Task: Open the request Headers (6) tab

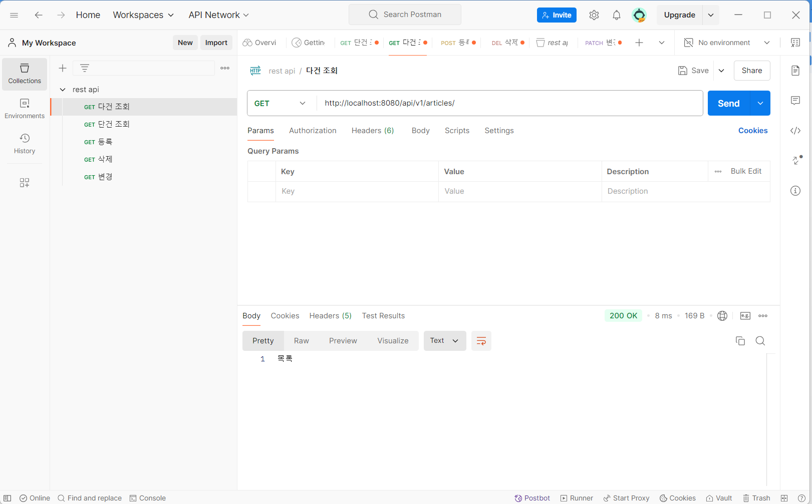Action: [x=373, y=131]
